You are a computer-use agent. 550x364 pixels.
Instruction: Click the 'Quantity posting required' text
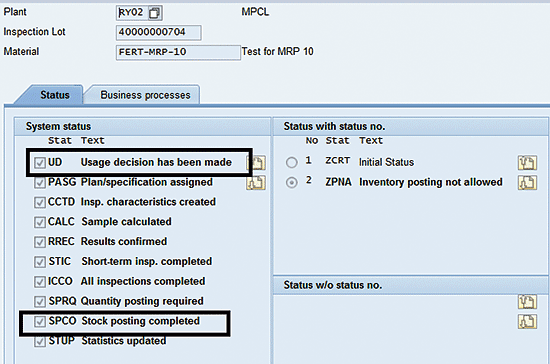point(142,301)
